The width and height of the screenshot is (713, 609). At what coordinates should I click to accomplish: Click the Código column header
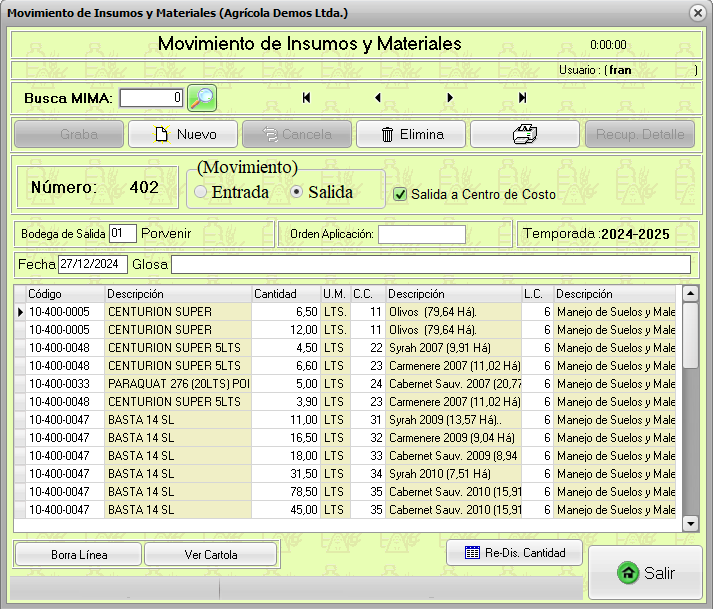click(65, 294)
